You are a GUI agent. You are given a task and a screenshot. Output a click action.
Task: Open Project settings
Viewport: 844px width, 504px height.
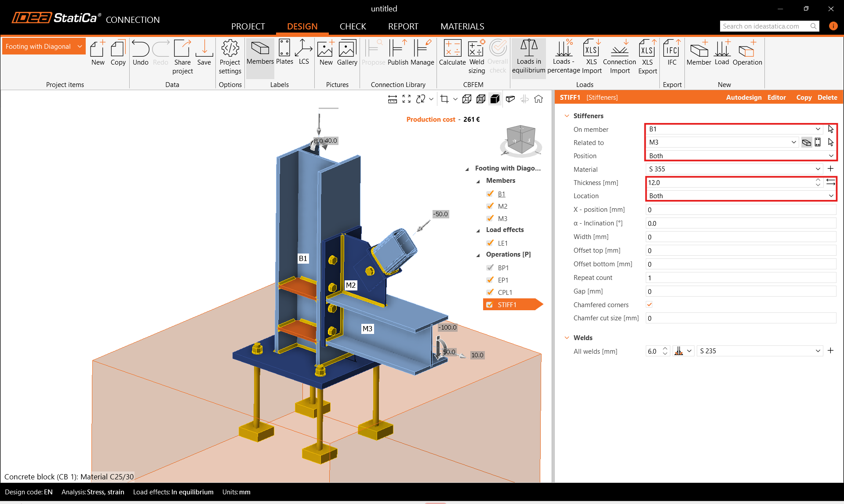[230, 57]
